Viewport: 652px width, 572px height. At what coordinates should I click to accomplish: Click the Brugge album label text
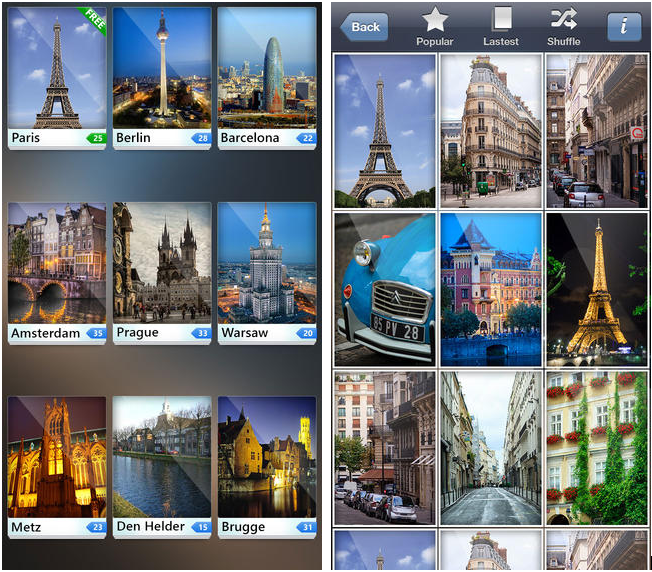[x=243, y=527]
